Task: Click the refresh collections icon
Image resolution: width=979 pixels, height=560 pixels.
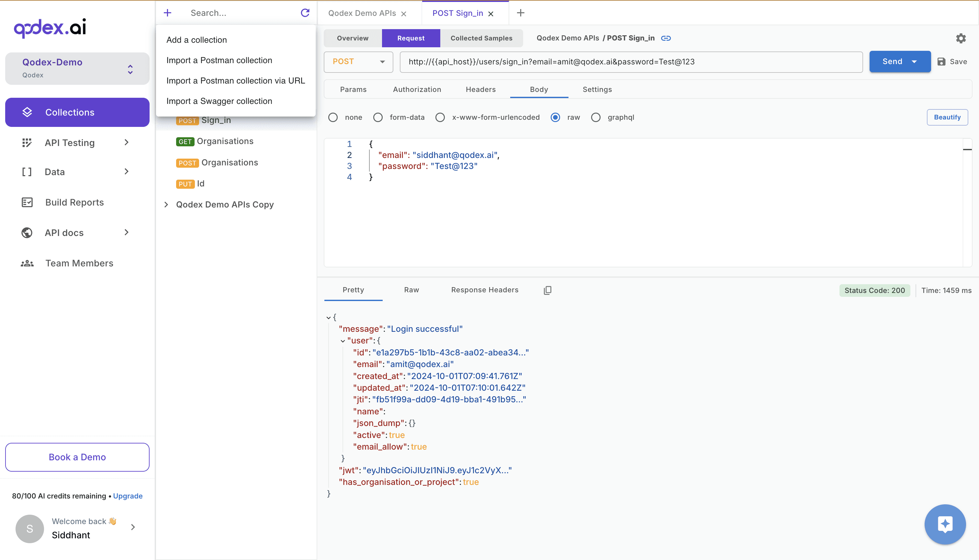Action: click(x=305, y=13)
